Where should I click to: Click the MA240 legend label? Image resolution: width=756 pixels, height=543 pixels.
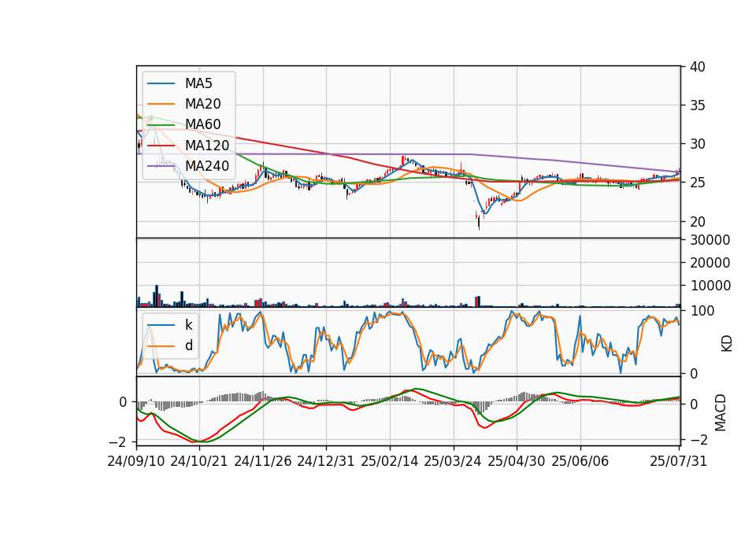click(207, 166)
